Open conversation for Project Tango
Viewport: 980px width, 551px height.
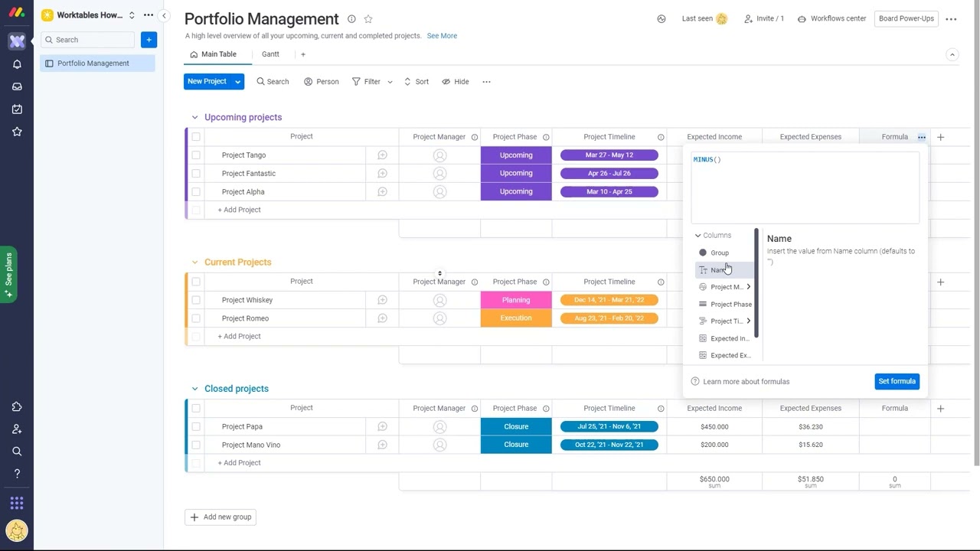point(382,155)
